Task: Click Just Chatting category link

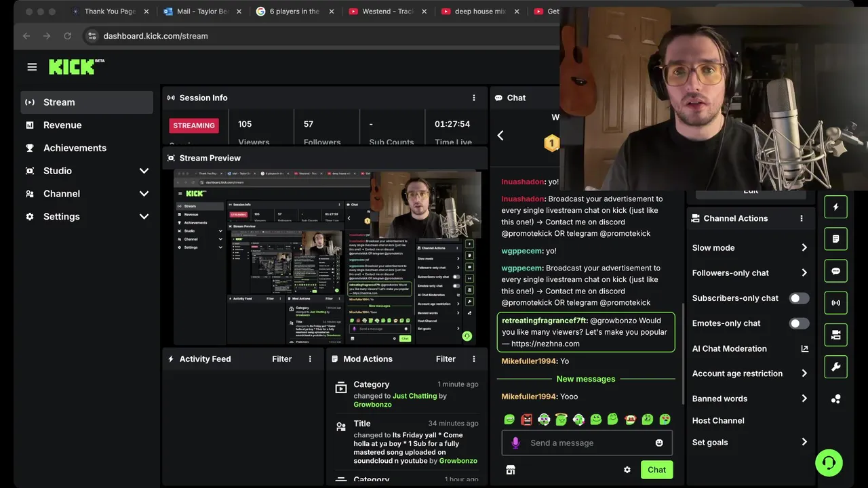Action: [414, 396]
